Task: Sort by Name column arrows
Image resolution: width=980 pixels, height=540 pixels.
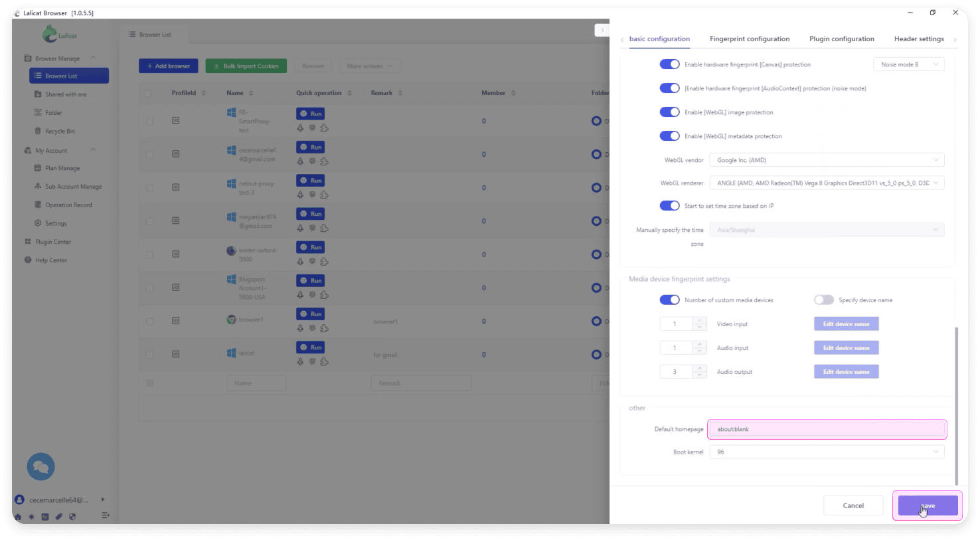Action: pos(250,93)
